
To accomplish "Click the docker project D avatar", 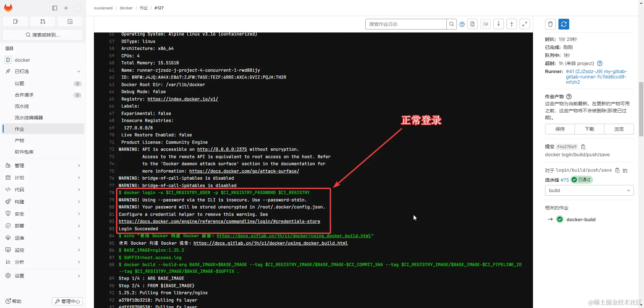I will click(x=8, y=60).
